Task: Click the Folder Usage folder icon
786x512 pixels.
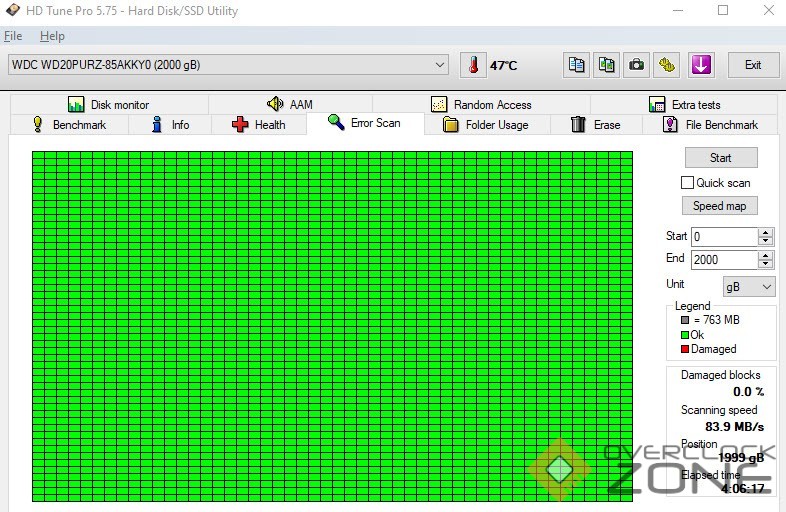Action: (x=451, y=124)
